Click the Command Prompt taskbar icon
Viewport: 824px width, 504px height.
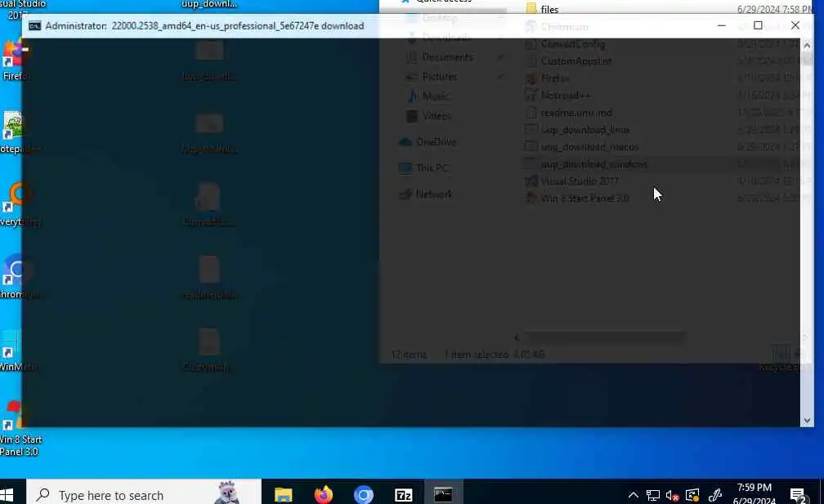click(443, 494)
